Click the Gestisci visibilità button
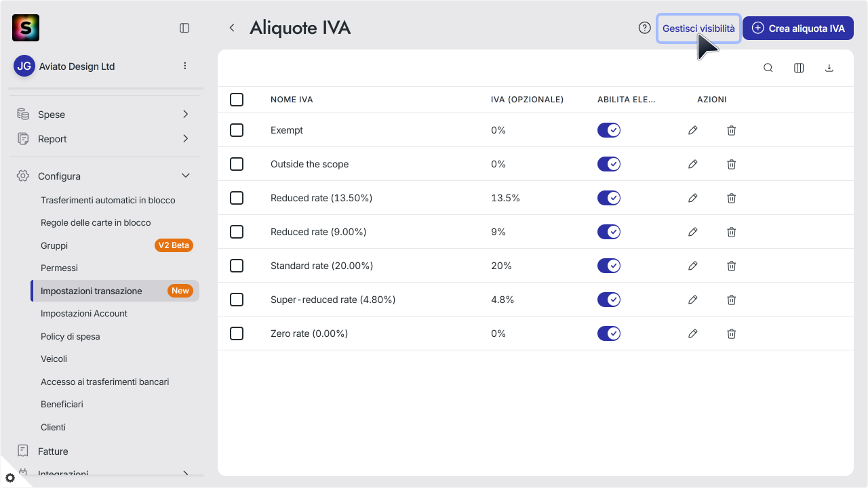868x488 pixels. 698,28
